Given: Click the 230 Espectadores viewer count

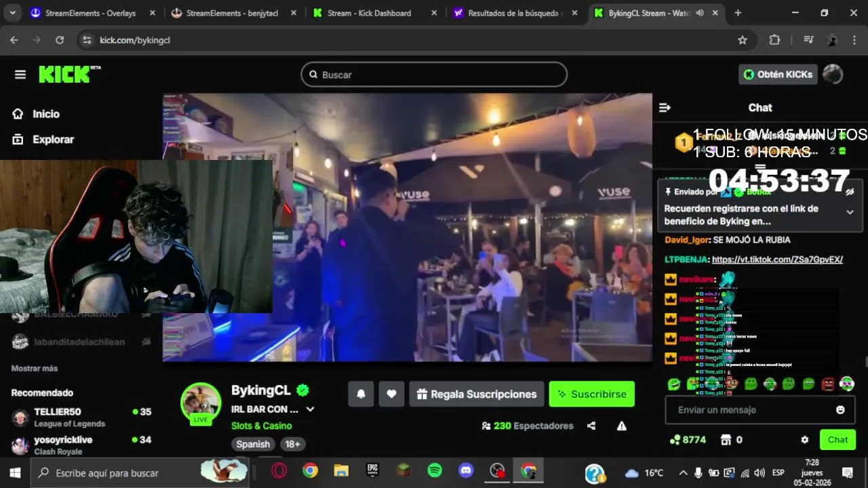Looking at the screenshot, I should point(528,426).
